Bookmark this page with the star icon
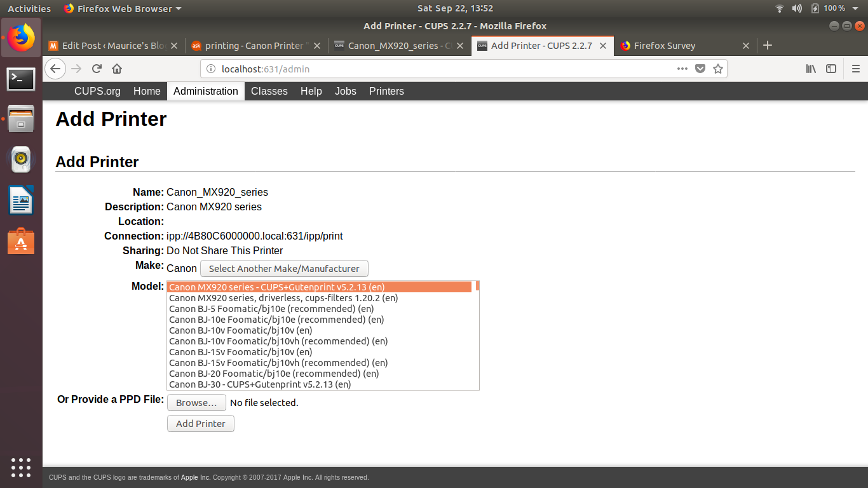Image resolution: width=868 pixels, height=488 pixels. [x=718, y=69]
